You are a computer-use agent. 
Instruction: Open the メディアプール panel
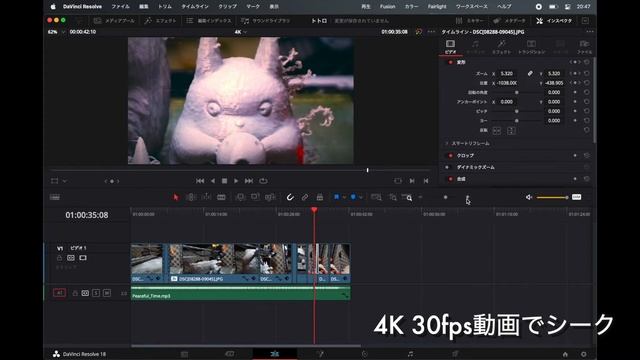(x=114, y=20)
